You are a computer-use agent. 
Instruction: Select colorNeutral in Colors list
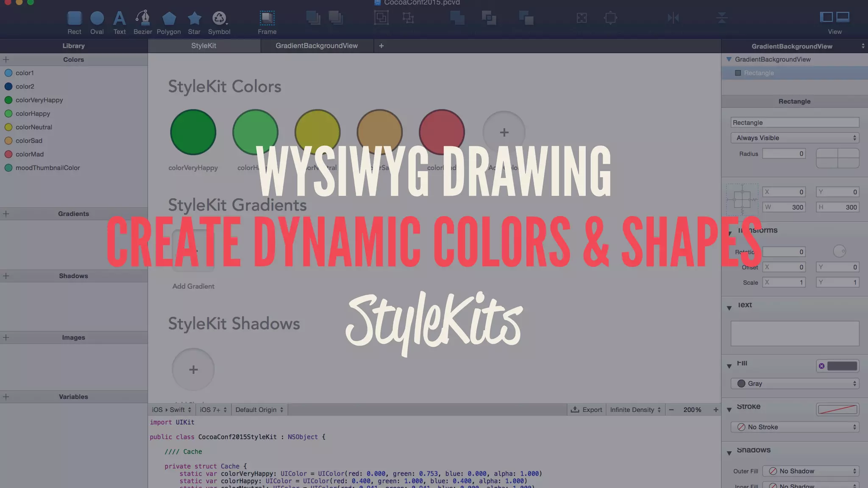74,127
